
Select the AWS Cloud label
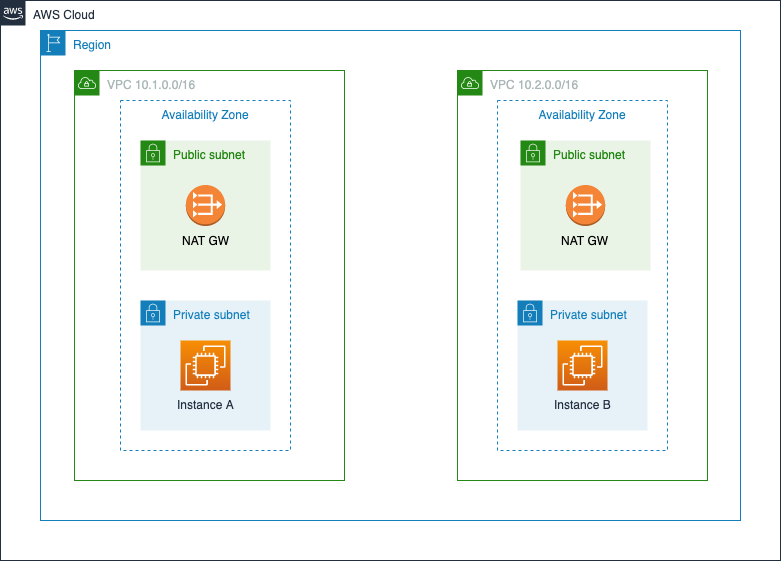[64, 15]
